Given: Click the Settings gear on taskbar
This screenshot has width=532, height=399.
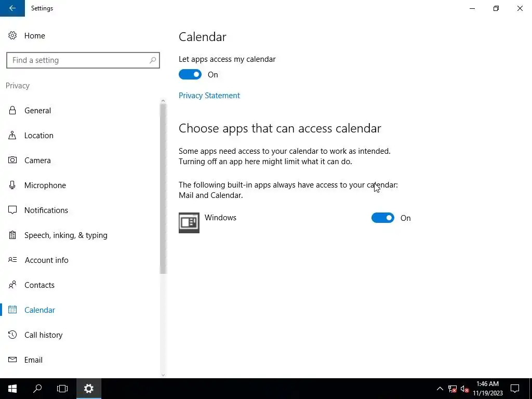Looking at the screenshot, I should coord(88,389).
